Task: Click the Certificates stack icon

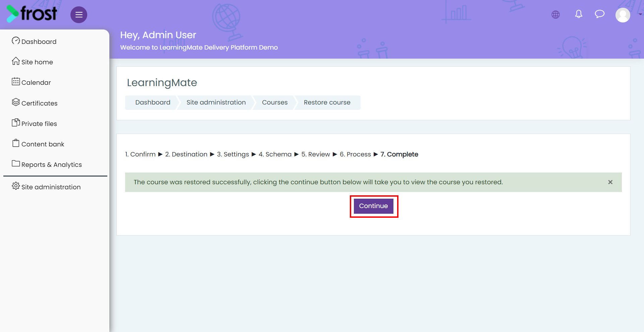Action: 16,102
